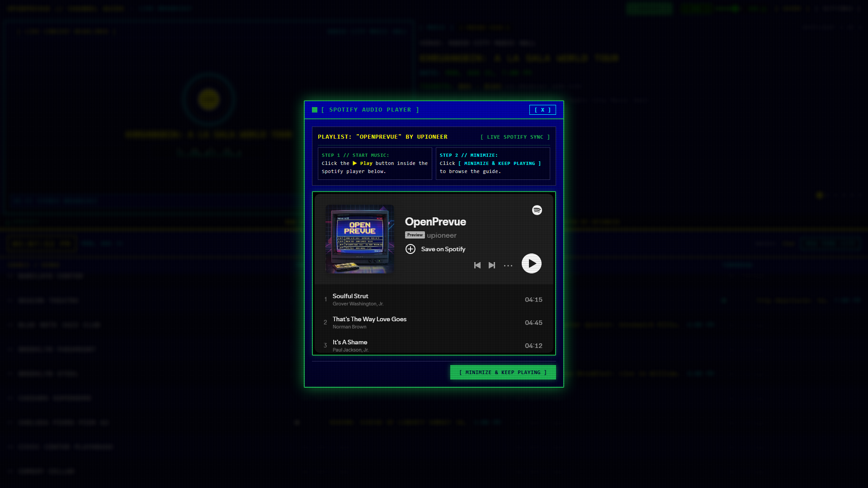Skip to next track in Spotify player
This screenshot has width=868, height=488.
click(492, 265)
